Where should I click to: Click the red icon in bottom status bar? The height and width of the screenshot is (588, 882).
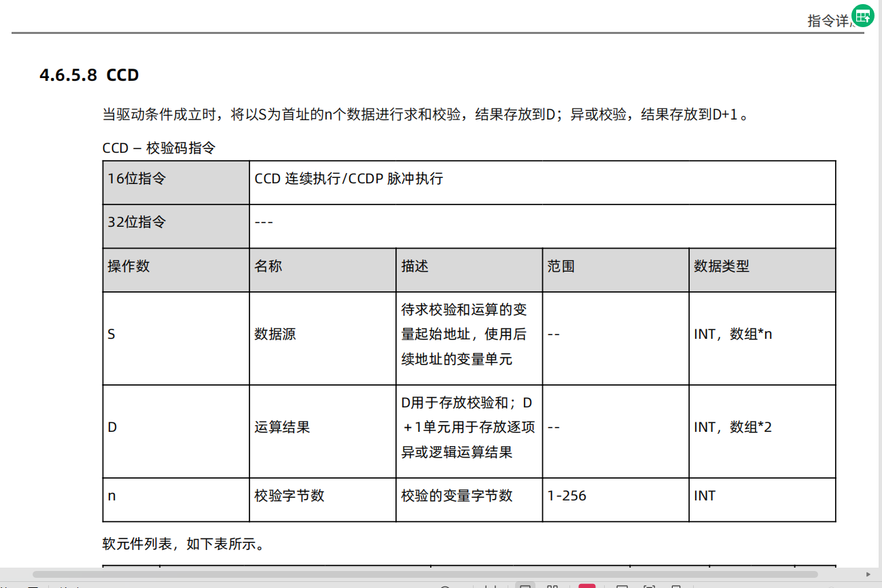[x=587, y=585]
